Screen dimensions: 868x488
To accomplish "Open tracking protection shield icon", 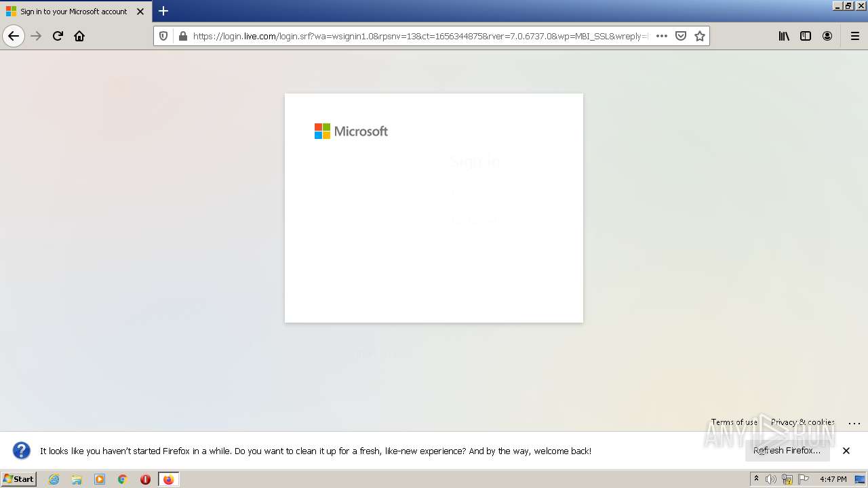I will [163, 36].
